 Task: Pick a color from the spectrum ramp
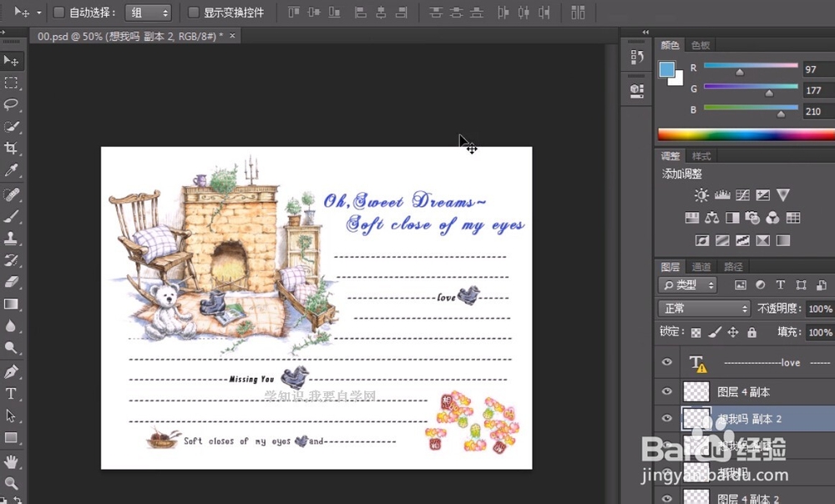tap(746, 134)
